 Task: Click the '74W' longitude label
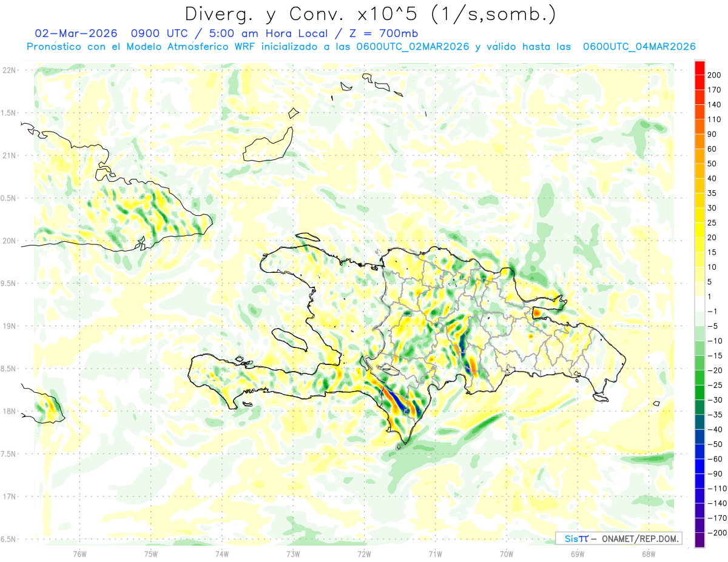(222, 554)
